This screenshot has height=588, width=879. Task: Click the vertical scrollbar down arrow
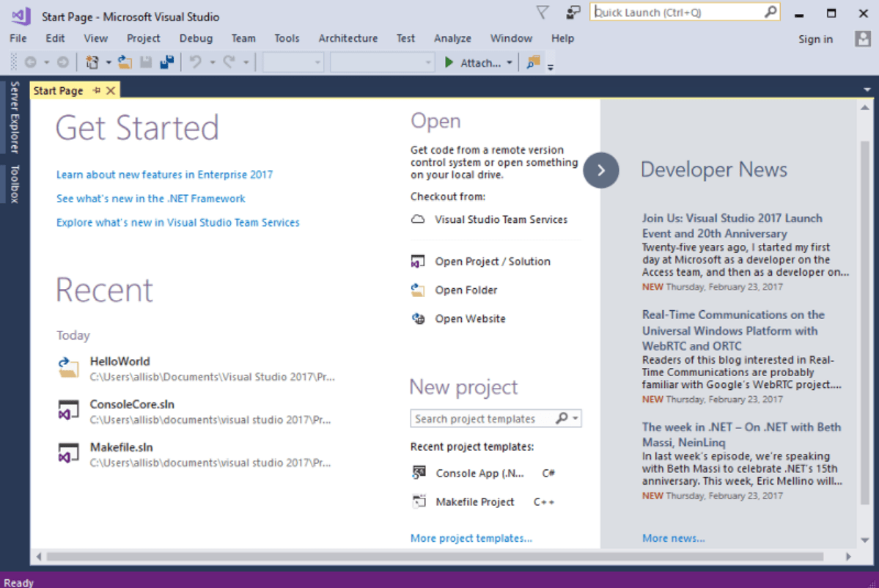tap(865, 540)
